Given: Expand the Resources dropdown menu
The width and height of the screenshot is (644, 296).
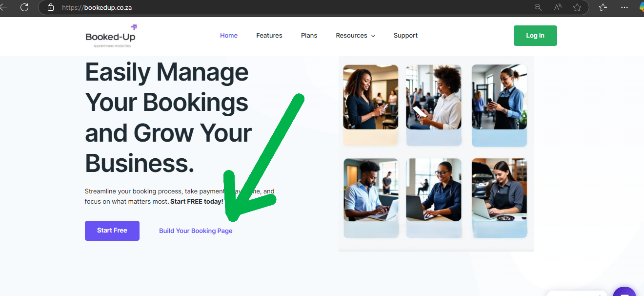Looking at the screenshot, I should (355, 36).
